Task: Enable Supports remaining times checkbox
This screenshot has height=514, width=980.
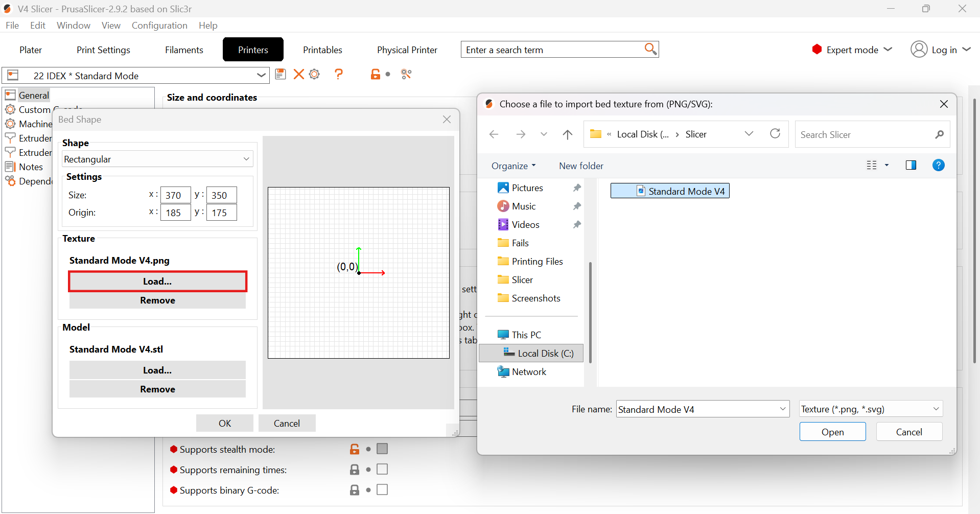Action: (x=382, y=469)
